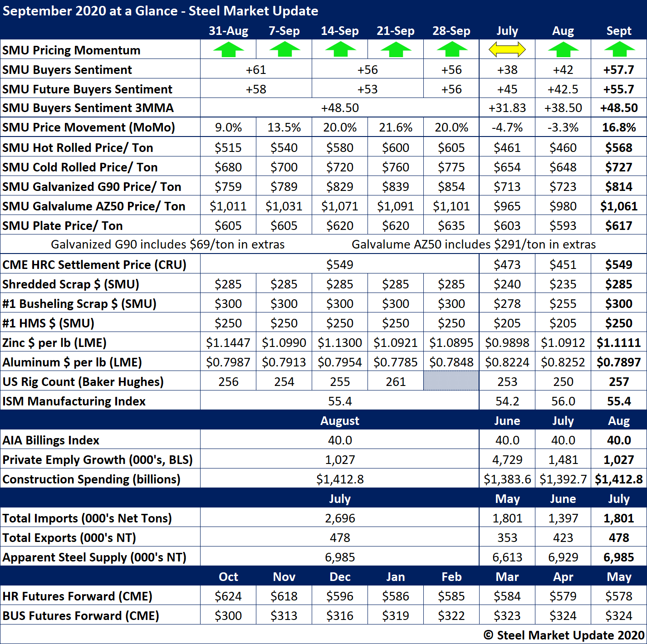The height and width of the screenshot is (644, 647).
Task: Click the green momentum arrow under 7-Sep
Action: click(x=284, y=49)
